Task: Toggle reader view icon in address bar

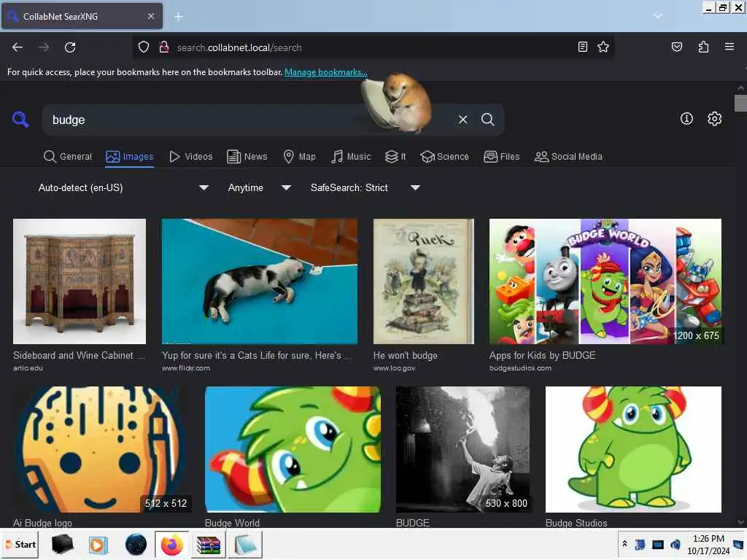Action: click(x=582, y=47)
